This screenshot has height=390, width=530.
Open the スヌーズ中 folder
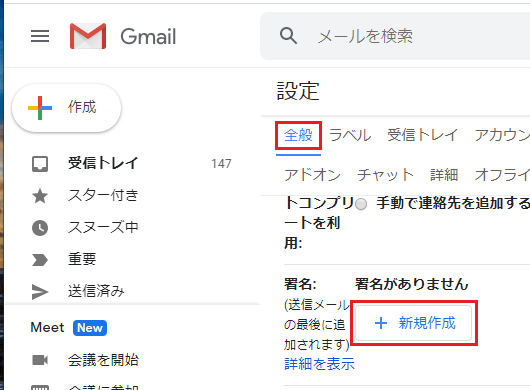point(103,227)
